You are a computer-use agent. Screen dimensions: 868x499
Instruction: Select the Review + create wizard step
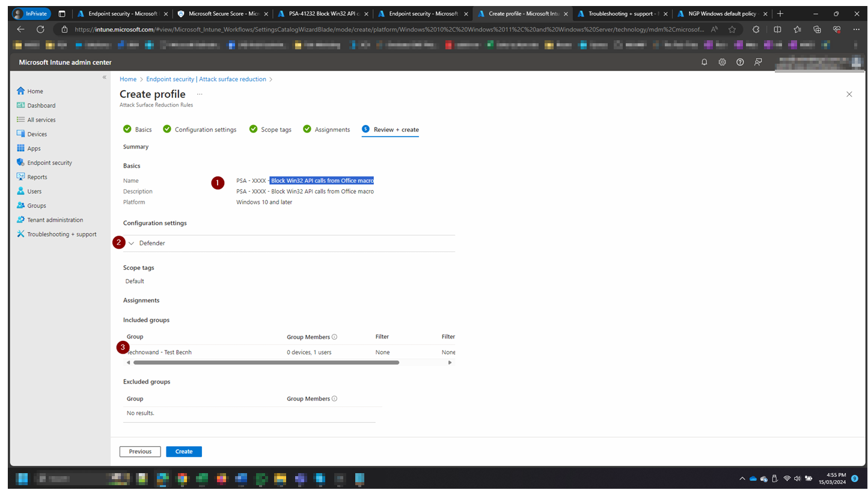[x=390, y=130]
